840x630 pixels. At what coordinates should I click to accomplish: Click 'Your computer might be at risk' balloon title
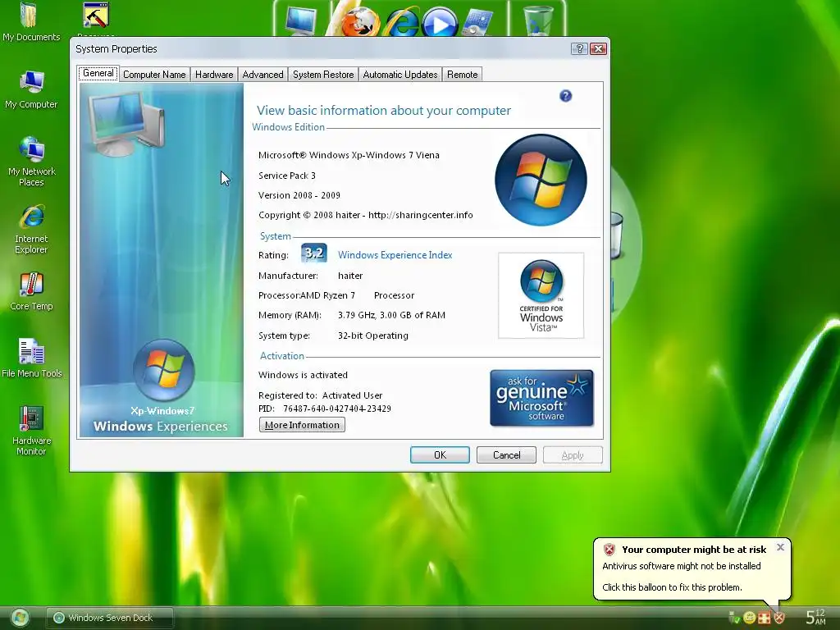point(694,549)
